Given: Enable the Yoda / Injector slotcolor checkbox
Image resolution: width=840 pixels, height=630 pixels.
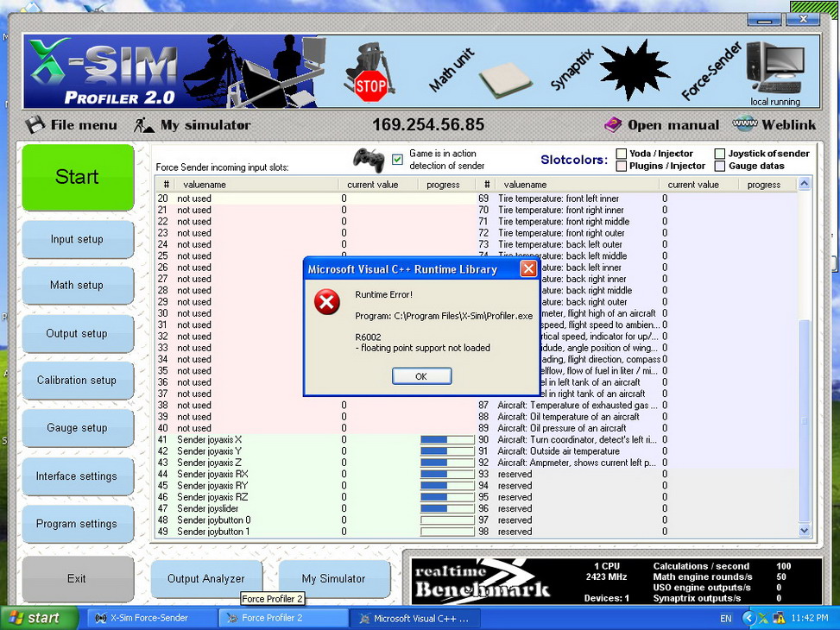Looking at the screenshot, I should [622, 154].
